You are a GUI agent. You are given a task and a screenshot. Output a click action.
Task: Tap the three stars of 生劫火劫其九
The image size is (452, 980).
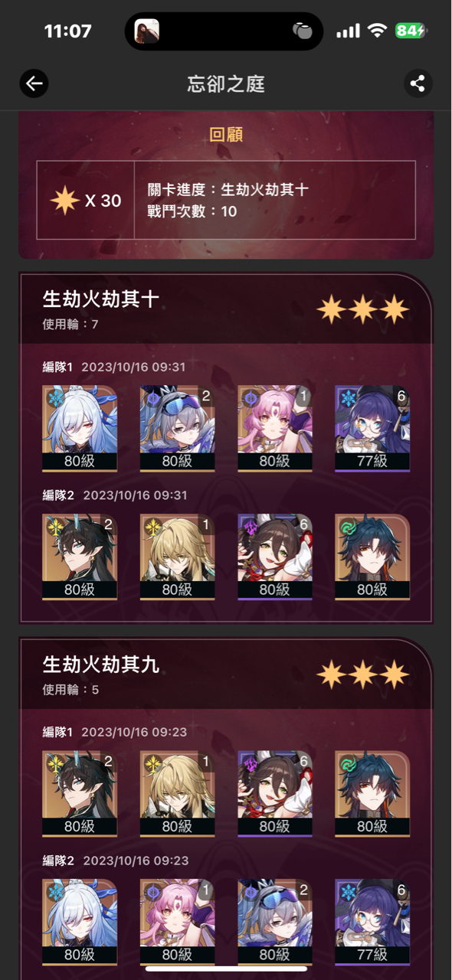(363, 675)
